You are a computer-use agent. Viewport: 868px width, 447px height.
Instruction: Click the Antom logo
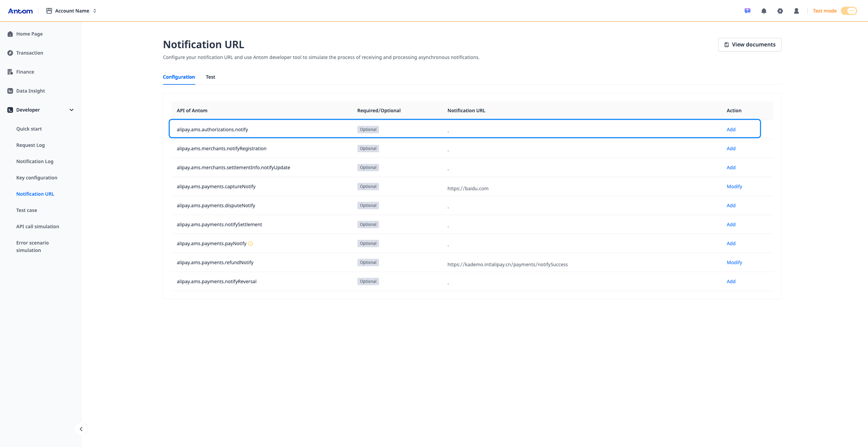(x=20, y=11)
